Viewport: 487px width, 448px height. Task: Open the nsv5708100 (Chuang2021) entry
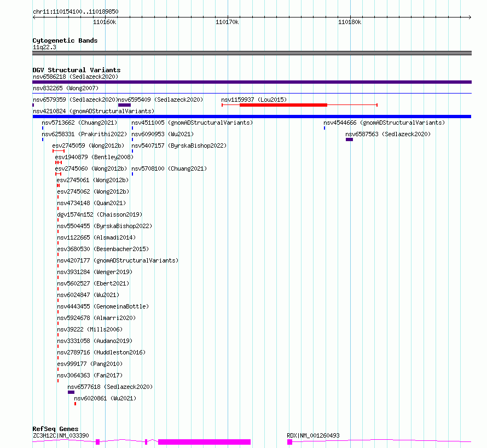[169, 168]
